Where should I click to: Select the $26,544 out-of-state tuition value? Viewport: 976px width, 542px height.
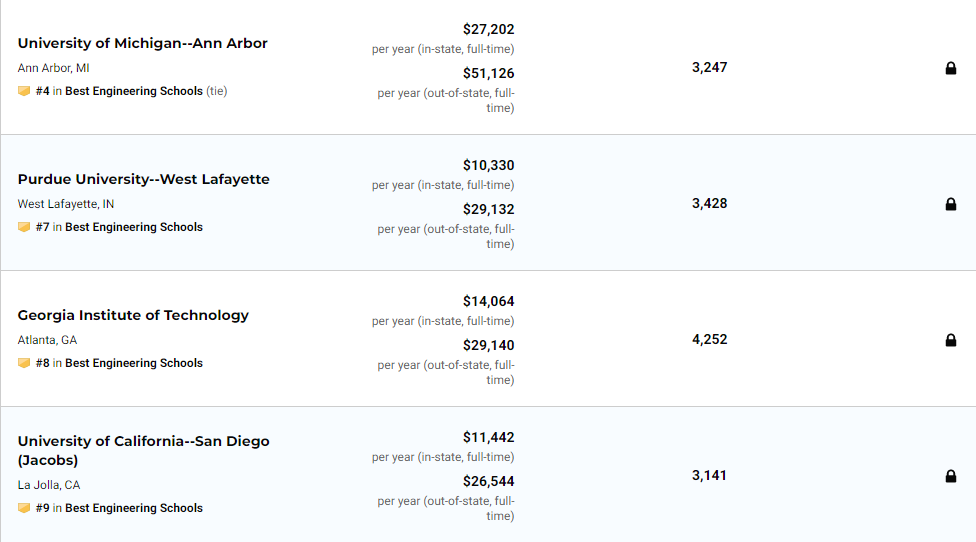489,481
